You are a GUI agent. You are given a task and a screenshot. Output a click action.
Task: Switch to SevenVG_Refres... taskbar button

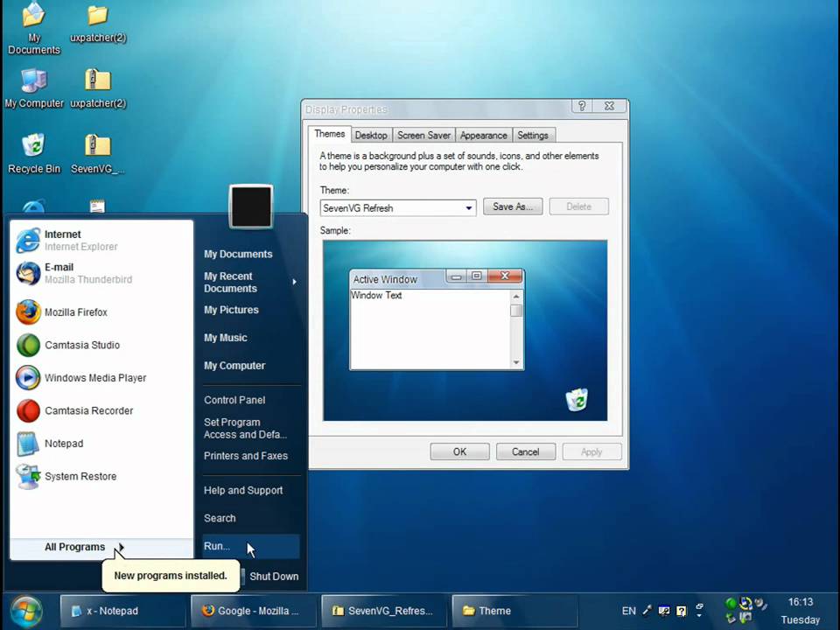pos(384,611)
